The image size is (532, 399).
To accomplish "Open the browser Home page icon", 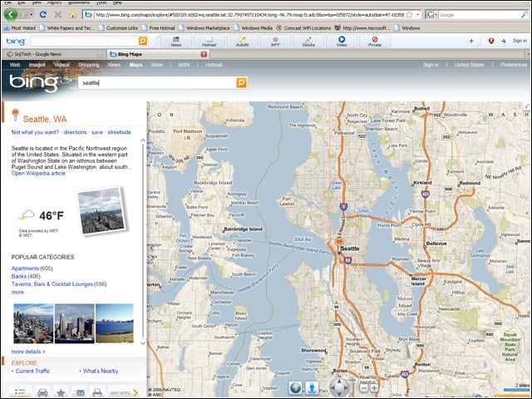I will click(x=72, y=15).
